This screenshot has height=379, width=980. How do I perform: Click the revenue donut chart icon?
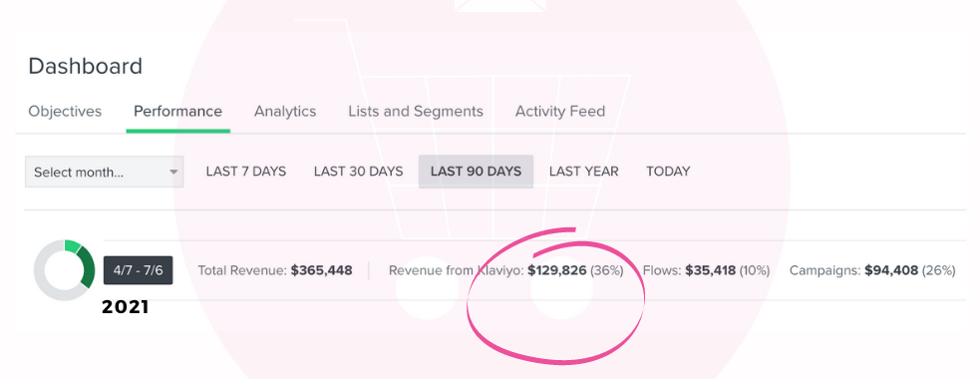click(65, 270)
